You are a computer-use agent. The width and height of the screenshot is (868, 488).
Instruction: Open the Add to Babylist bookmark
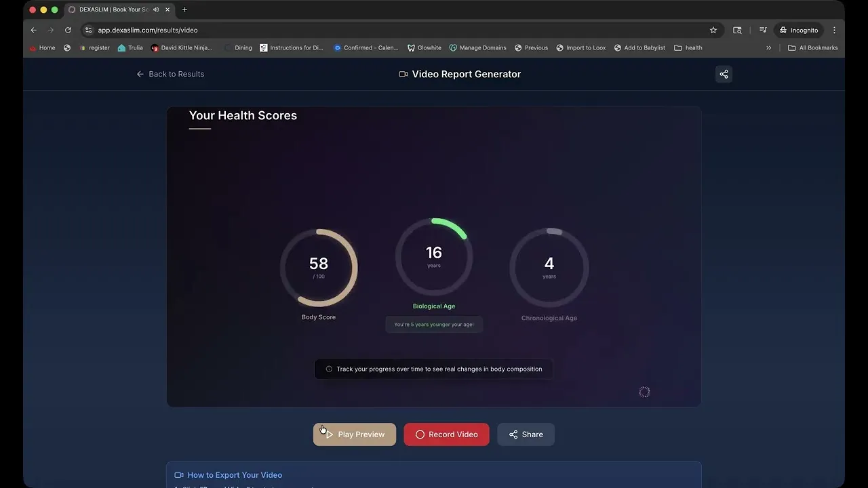coord(639,48)
